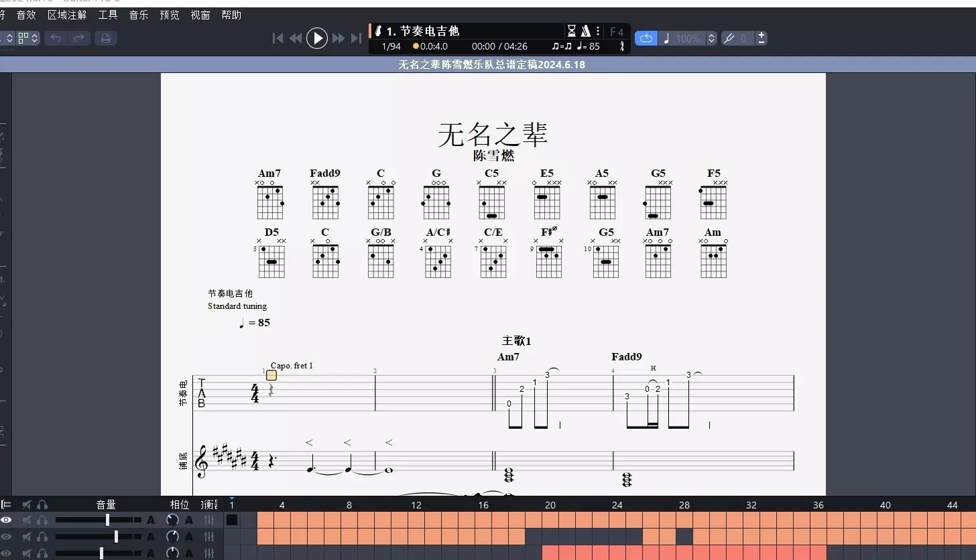Click the undo arrow in the toolbar
This screenshot has width=976, height=560.
56,38
